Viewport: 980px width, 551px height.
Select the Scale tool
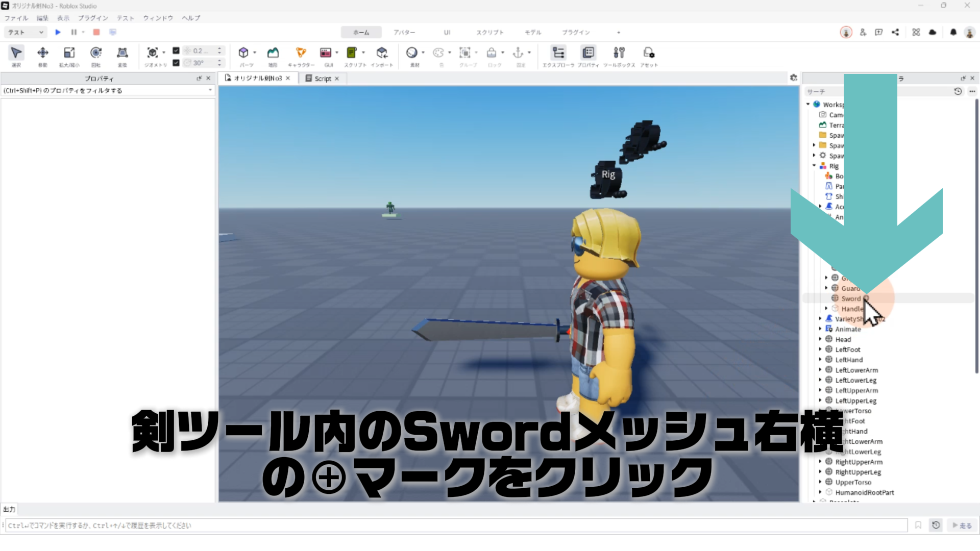click(69, 53)
